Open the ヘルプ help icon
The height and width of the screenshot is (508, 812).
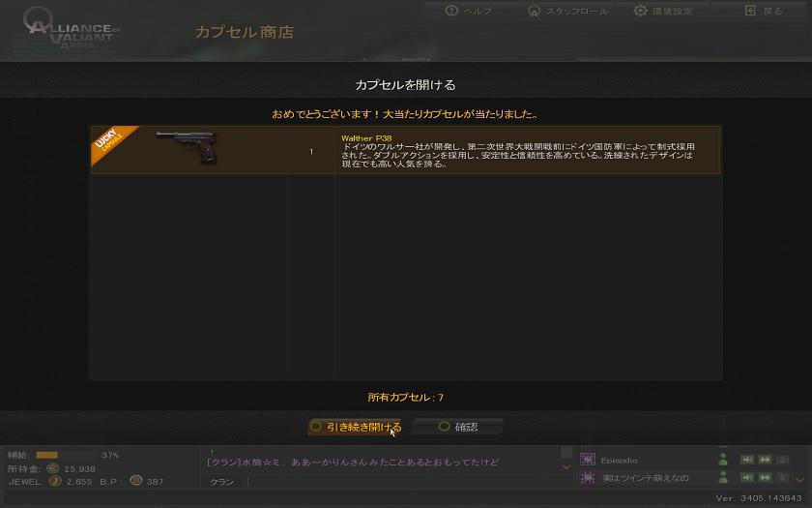[x=451, y=11]
